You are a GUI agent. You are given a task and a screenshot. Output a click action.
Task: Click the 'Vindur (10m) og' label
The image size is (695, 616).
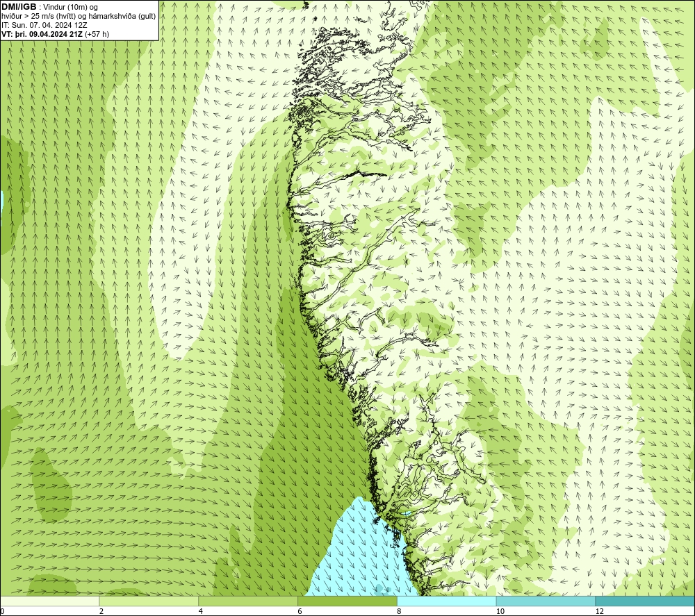pos(70,7)
